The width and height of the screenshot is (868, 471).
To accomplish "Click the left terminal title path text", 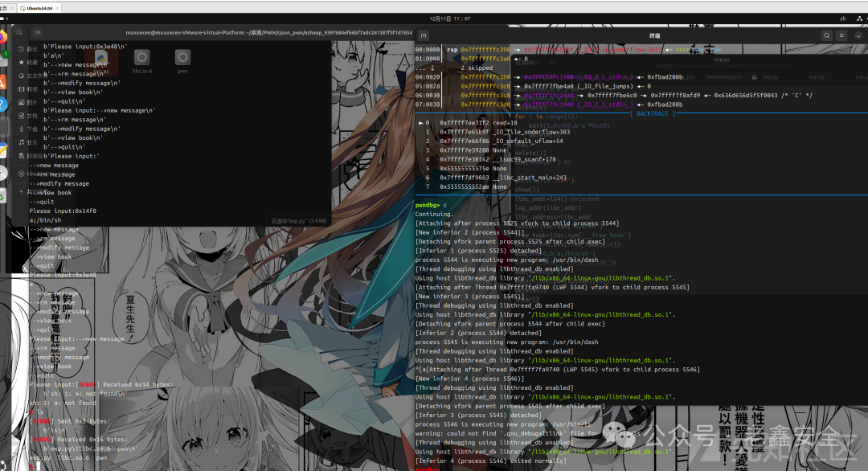I will [x=269, y=33].
